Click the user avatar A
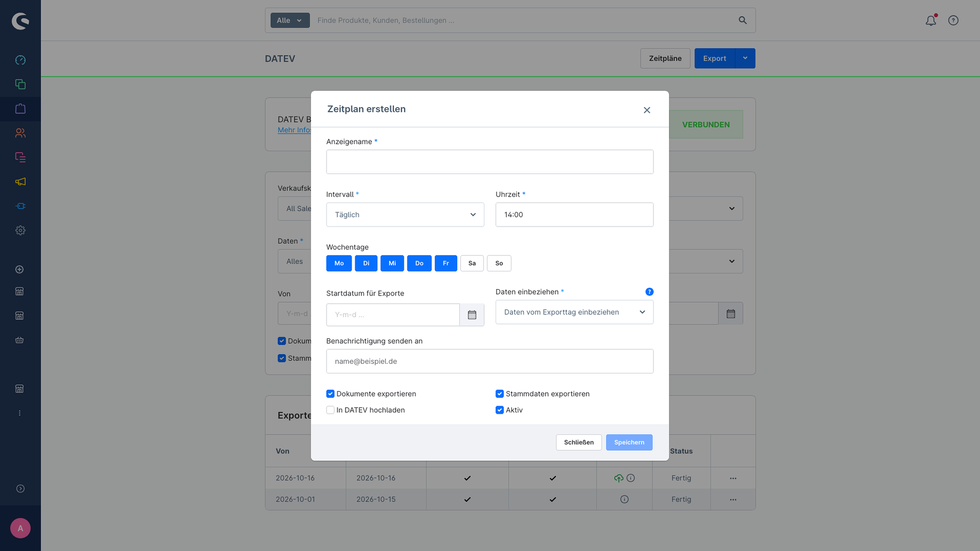The image size is (980, 551). coord(20,528)
